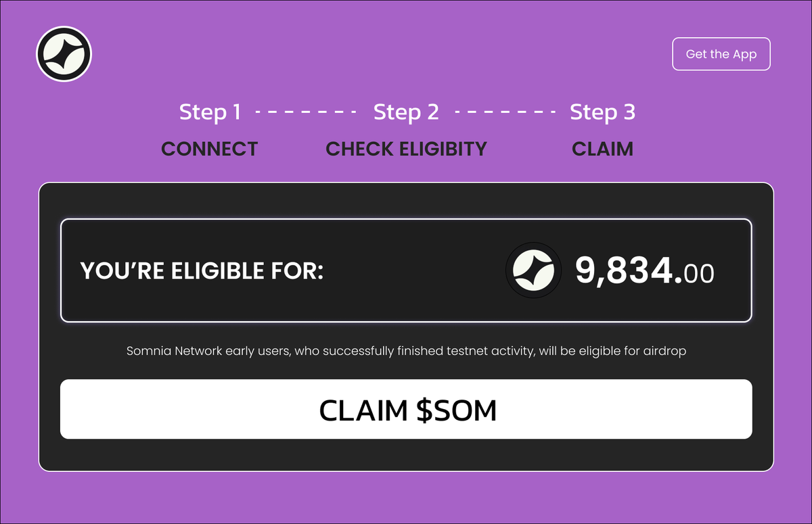The image size is (812, 524).
Task: Go to the CONNECT step label
Action: tap(210, 149)
